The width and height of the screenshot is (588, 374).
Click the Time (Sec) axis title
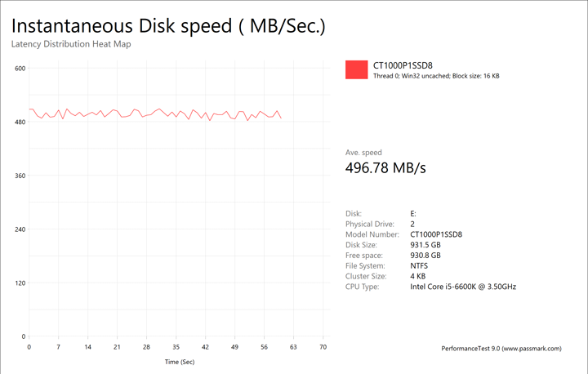pyautogui.click(x=179, y=361)
